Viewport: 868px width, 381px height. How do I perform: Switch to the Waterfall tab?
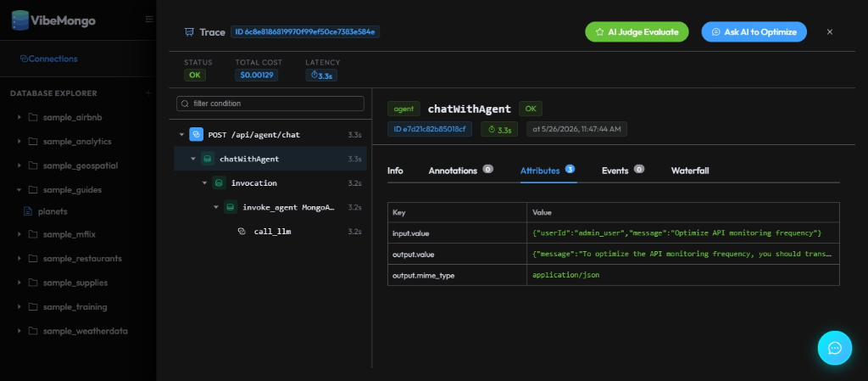tap(690, 171)
